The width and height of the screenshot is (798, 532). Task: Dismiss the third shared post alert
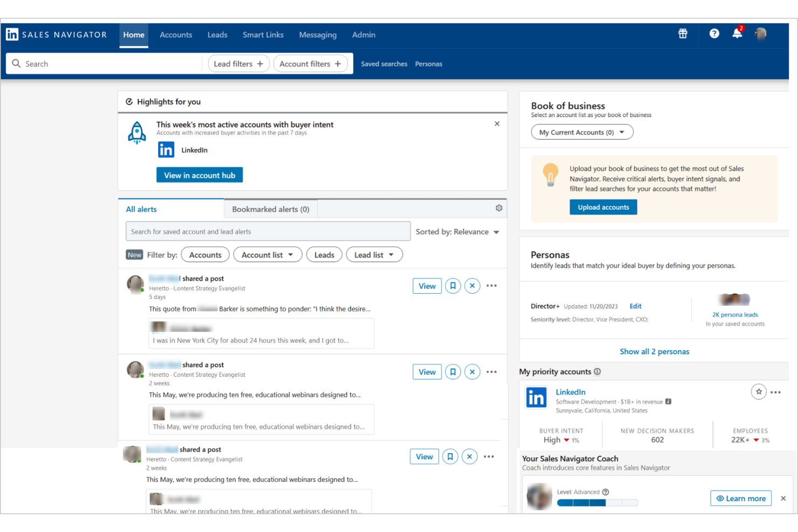469,457
